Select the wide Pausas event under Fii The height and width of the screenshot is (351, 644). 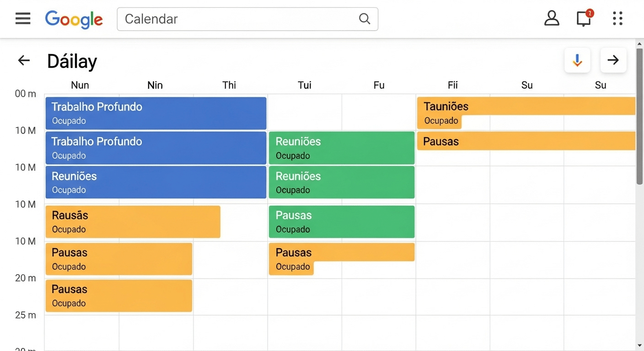tap(526, 141)
